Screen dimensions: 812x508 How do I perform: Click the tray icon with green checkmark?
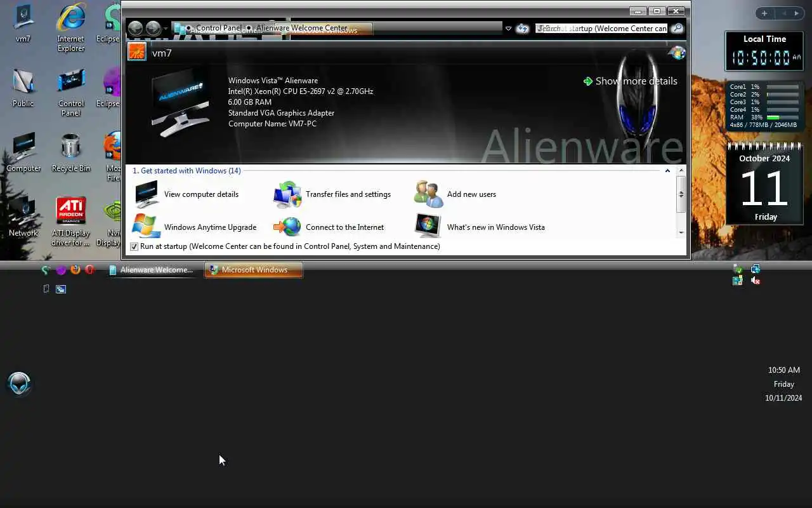pyautogui.click(x=738, y=269)
